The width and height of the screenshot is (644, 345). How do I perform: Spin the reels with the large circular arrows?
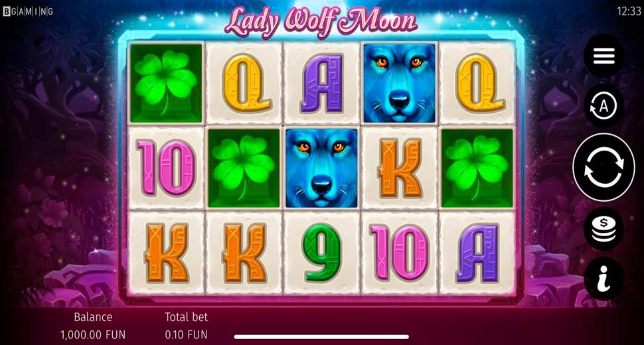(x=604, y=167)
